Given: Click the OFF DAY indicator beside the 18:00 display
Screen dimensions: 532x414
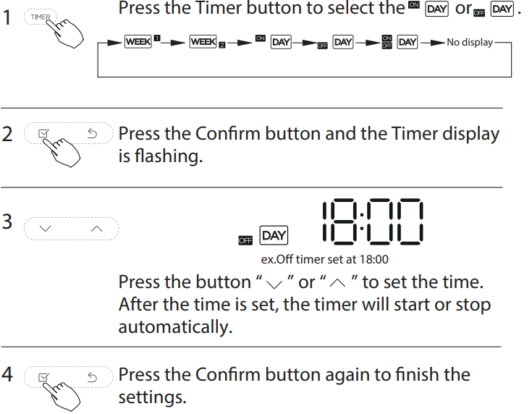Looking at the screenshot, I should (x=263, y=235).
